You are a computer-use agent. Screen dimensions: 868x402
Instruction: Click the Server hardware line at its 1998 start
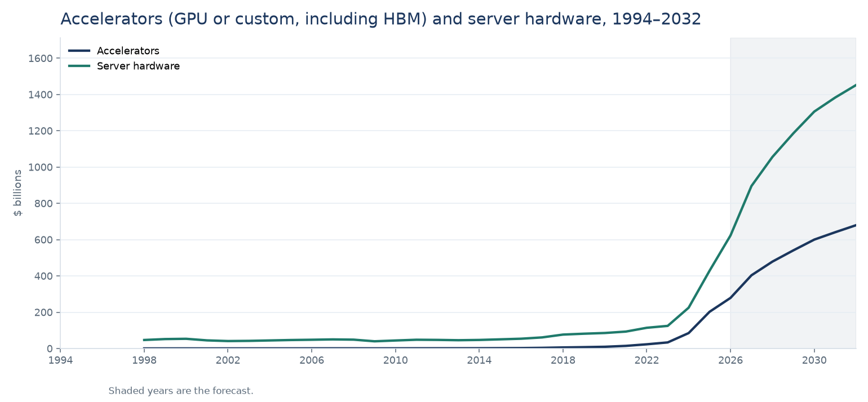144,340
